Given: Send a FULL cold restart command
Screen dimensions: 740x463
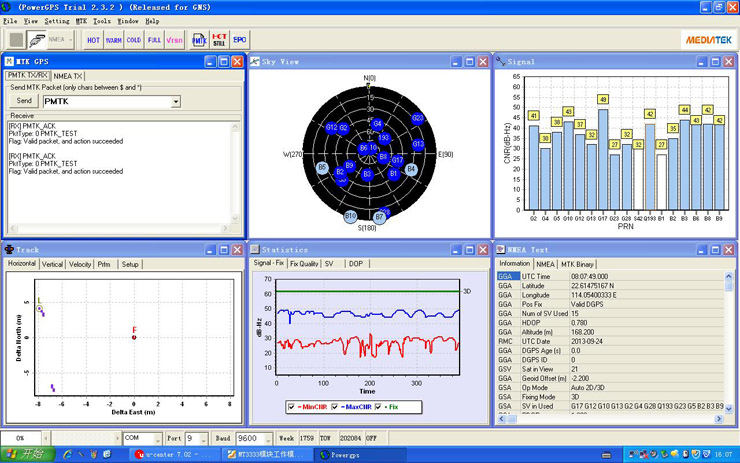Looking at the screenshot, I should [154, 40].
